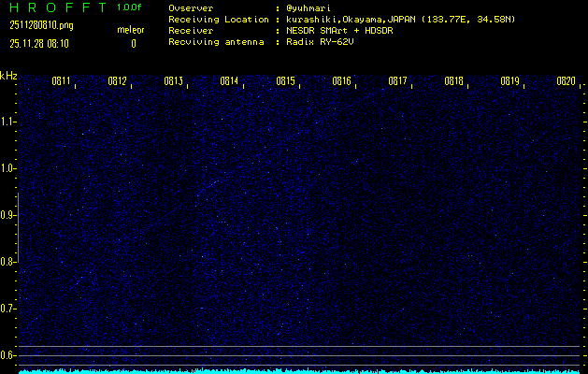
Task: Click the HROFFT title text
Action: tap(51, 7)
